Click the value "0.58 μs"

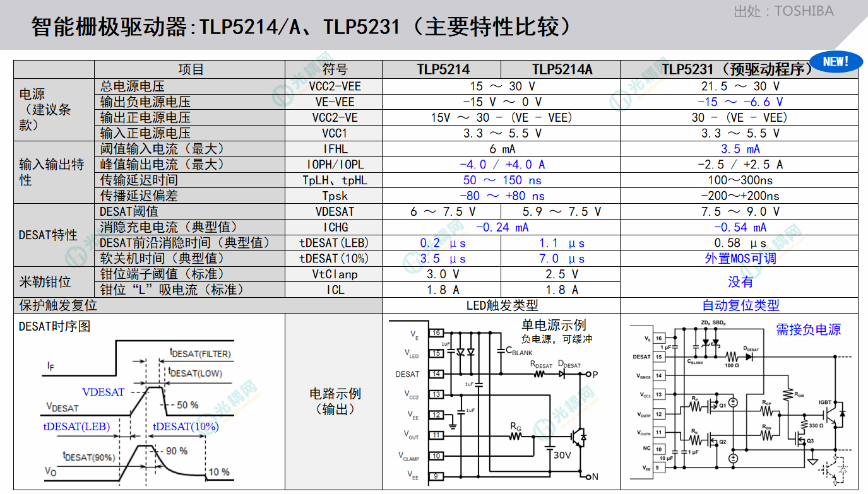tap(739, 243)
